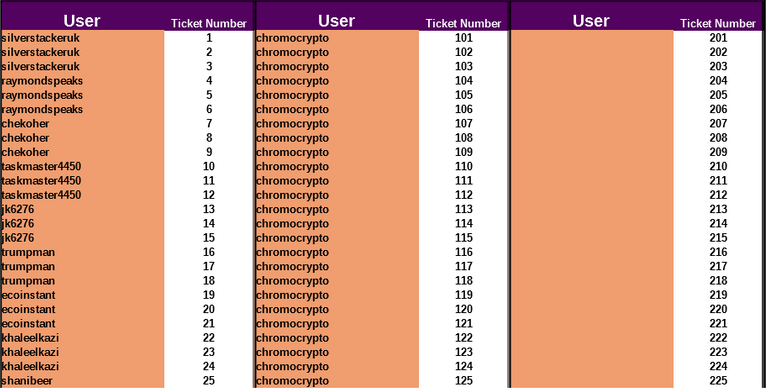Click ticket number 125 cell
The height and width of the screenshot is (390, 768).
[x=463, y=381]
